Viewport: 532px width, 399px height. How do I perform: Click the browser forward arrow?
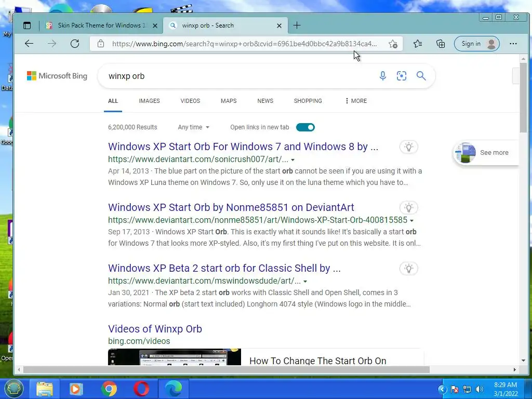[x=52, y=44]
